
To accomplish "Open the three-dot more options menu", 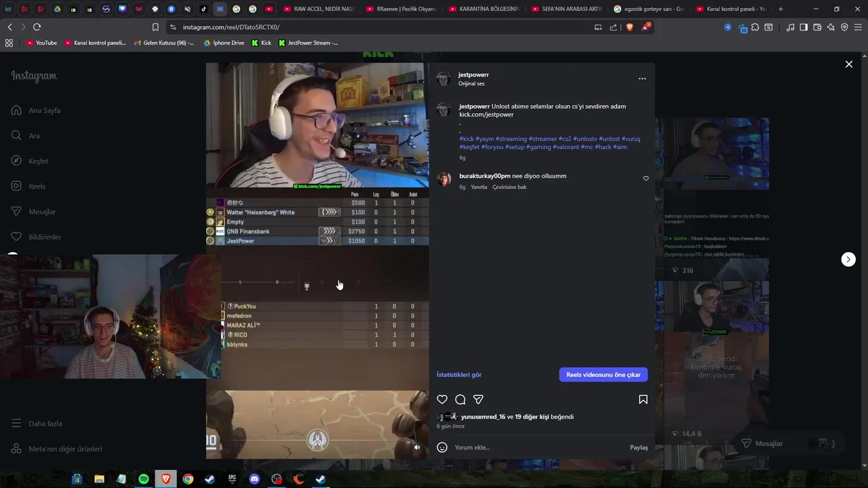I will pos(642,79).
